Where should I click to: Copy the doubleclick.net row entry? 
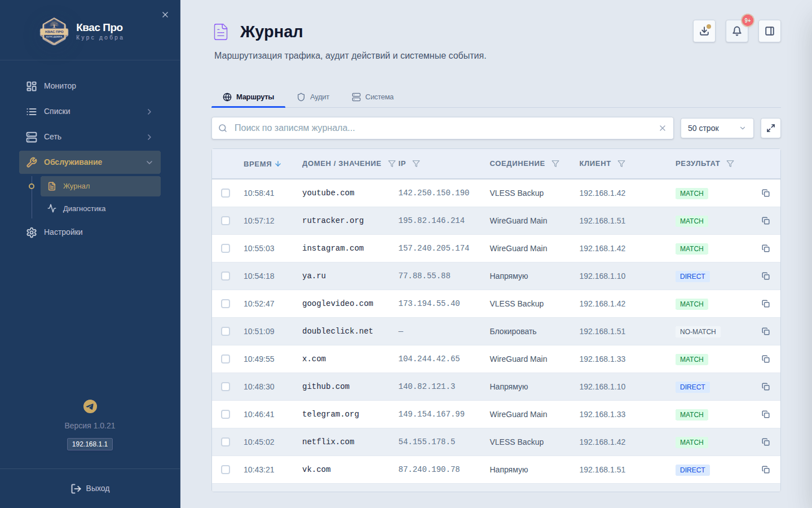click(766, 331)
